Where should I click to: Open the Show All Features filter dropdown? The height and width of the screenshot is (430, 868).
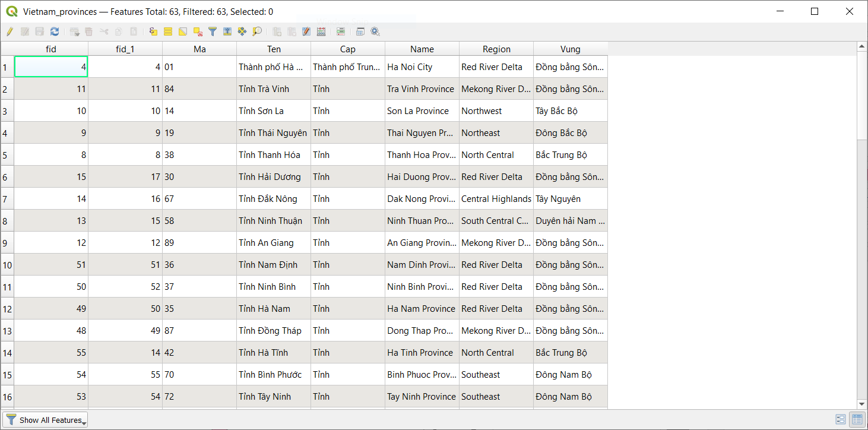45,419
